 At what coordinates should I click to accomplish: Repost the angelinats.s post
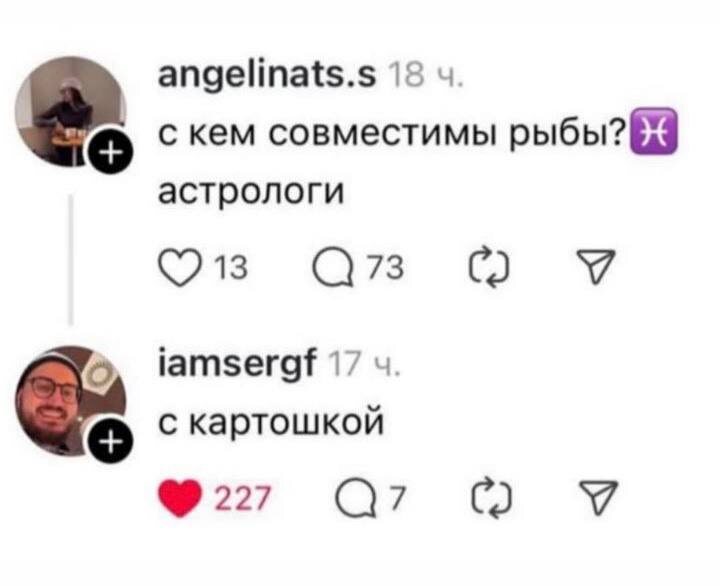[x=489, y=268]
